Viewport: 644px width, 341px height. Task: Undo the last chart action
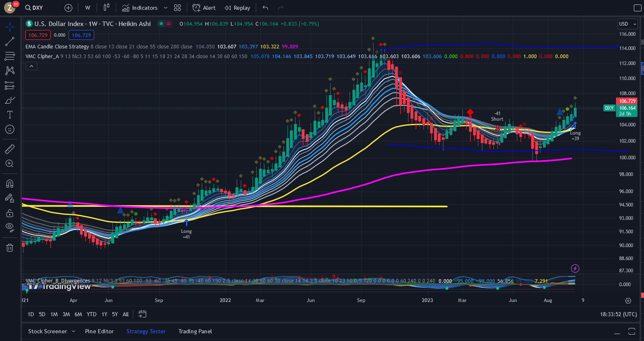[266, 8]
